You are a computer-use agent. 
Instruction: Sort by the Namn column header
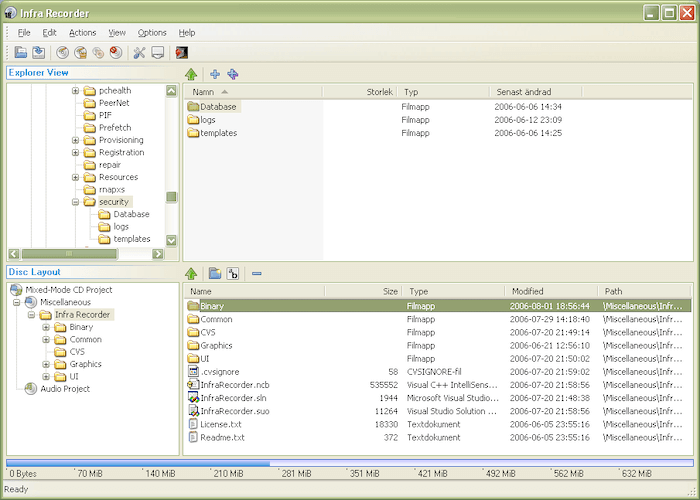(254, 92)
